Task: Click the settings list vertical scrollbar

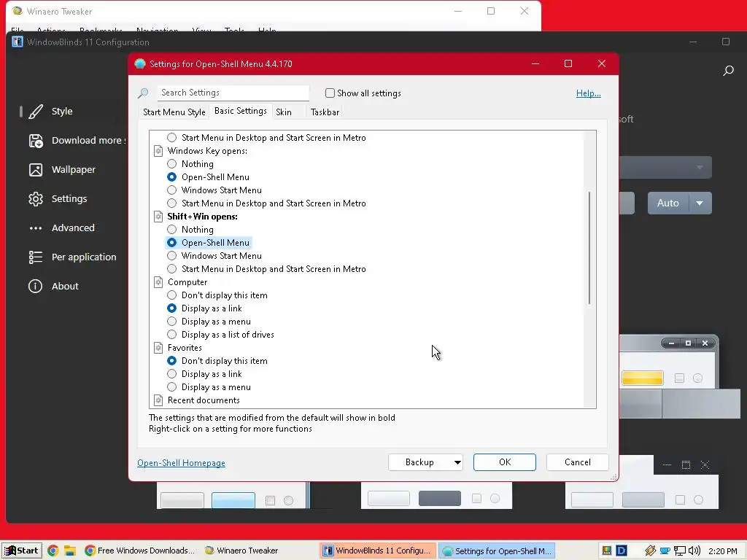Action: [x=589, y=248]
